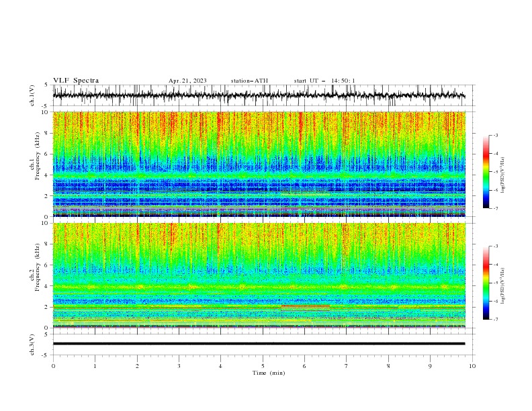The width and height of the screenshot is (532, 411).
Task: Click the '-7' tick on lower colorbar
Action: click(x=496, y=320)
